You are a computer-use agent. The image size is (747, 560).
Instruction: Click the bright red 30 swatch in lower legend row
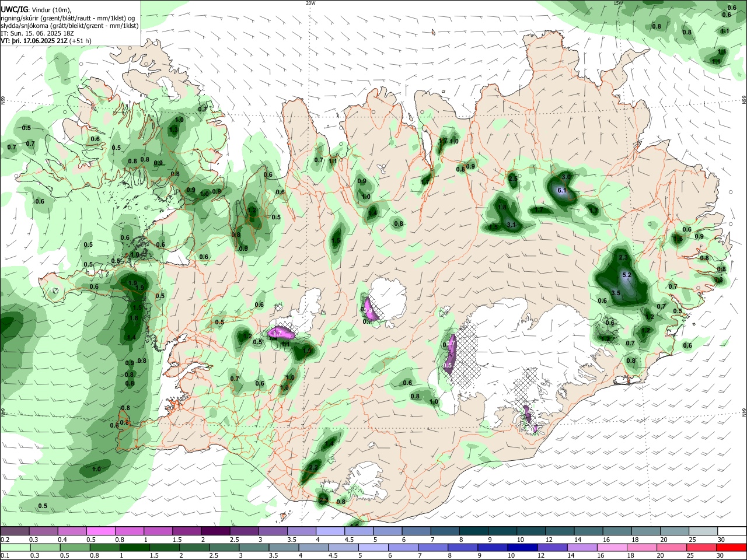tap(732, 547)
